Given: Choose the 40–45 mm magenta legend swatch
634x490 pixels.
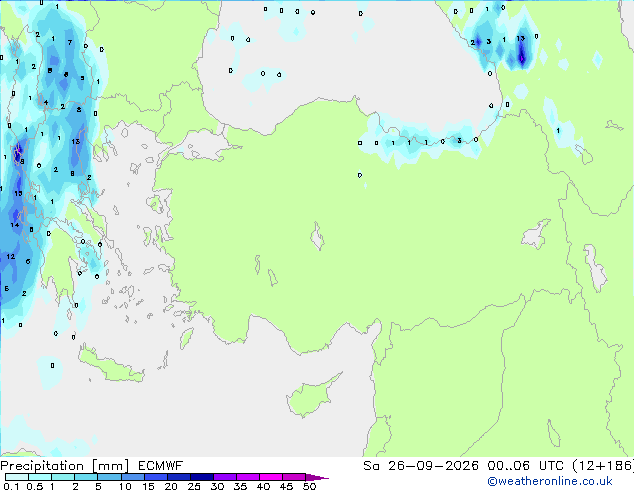Looking at the screenshot, I should [x=271, y=477].
